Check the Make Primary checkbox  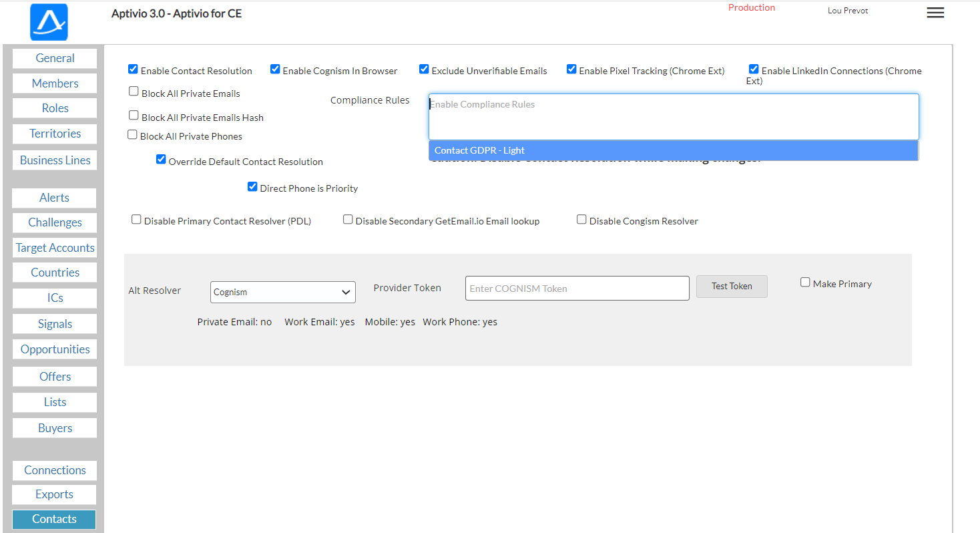point(805,283)
